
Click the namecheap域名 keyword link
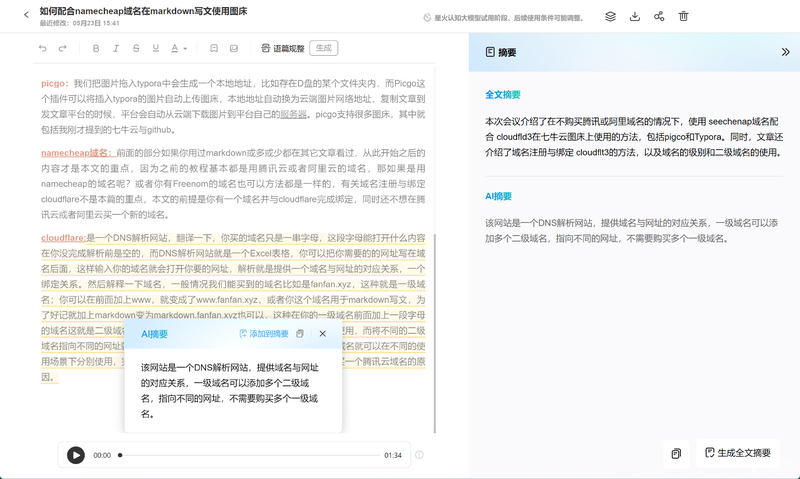[x=77, y=153]
